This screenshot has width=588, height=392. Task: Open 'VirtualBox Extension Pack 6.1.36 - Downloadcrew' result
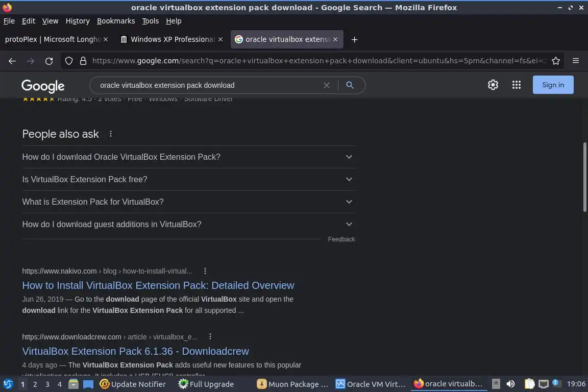(x=135, y=351)
